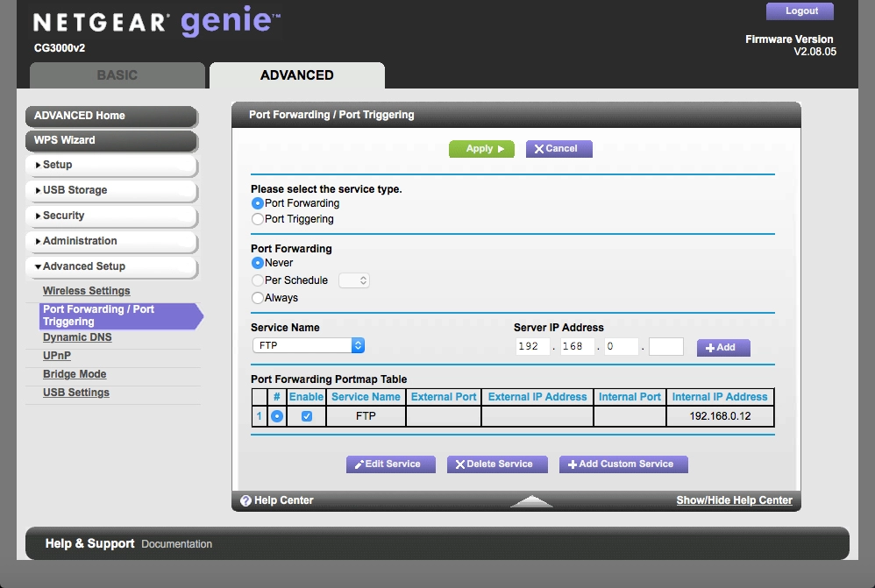Open Wireless Settings
The image size is (875, 588).
point(87,291)
